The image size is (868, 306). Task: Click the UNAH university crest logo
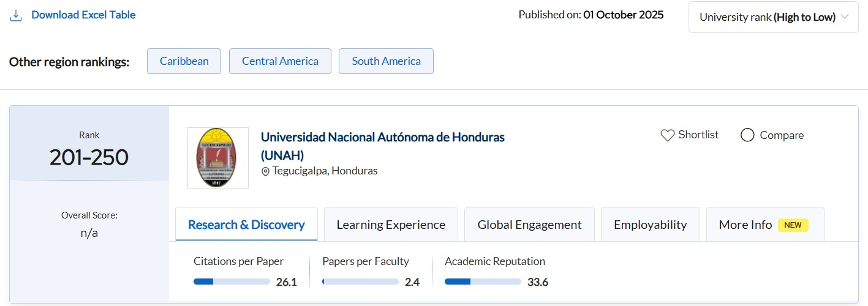pyautogui.click(x=218, y=158)
